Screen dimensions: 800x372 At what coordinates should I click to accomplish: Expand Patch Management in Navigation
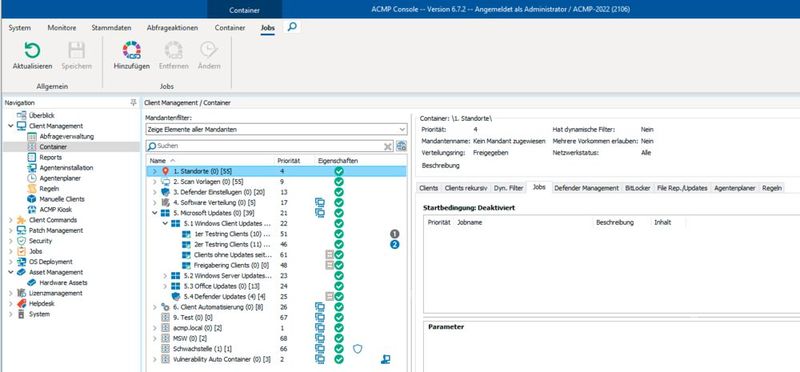tap(11, 230)
